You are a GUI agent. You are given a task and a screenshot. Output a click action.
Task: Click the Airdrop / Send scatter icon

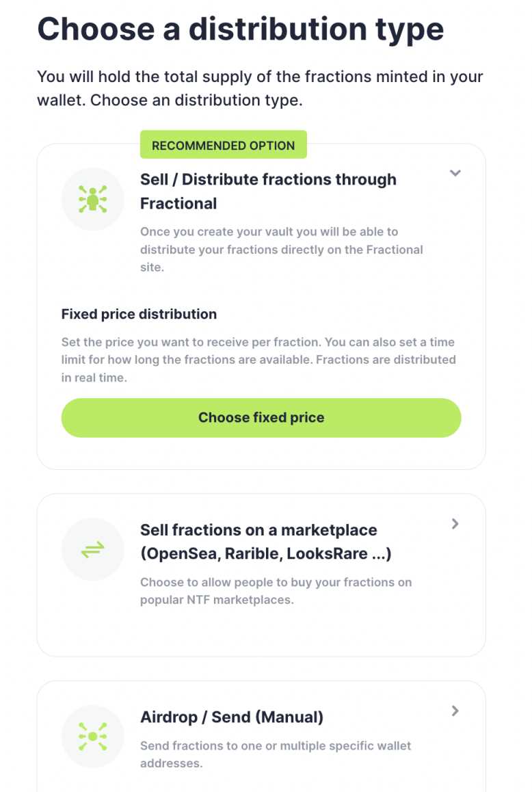92,737
